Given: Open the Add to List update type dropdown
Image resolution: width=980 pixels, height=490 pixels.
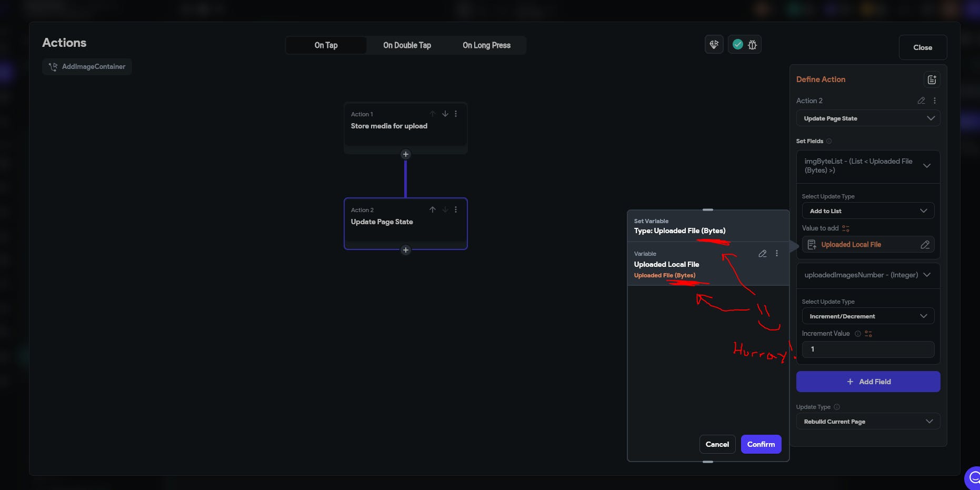Looking at the screenshot, I should click(868, 211).
